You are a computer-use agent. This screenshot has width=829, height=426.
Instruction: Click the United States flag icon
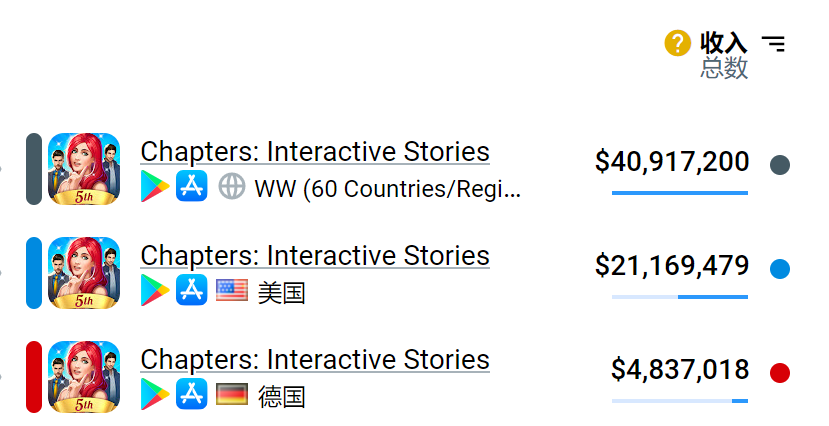click(231, 291)
